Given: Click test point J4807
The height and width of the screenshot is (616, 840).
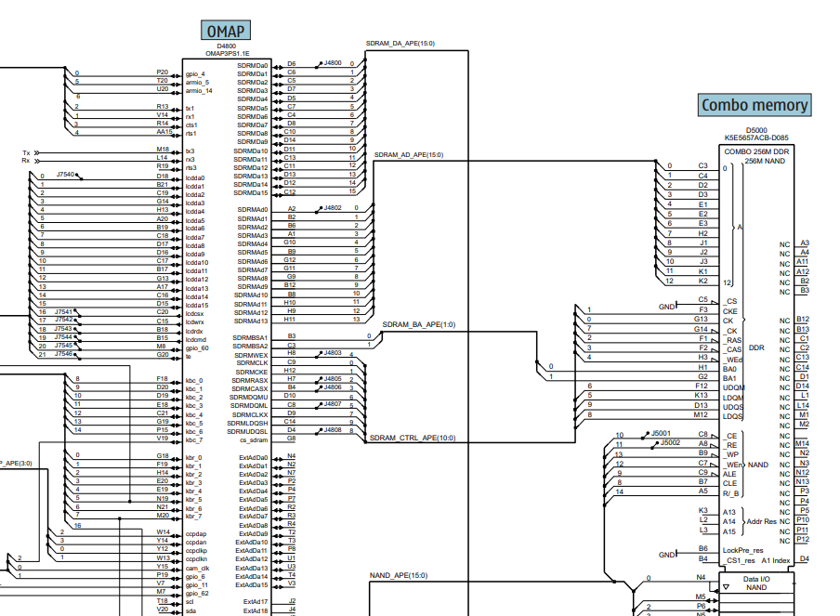Looking at the screenshot, I should pos(332,404).
